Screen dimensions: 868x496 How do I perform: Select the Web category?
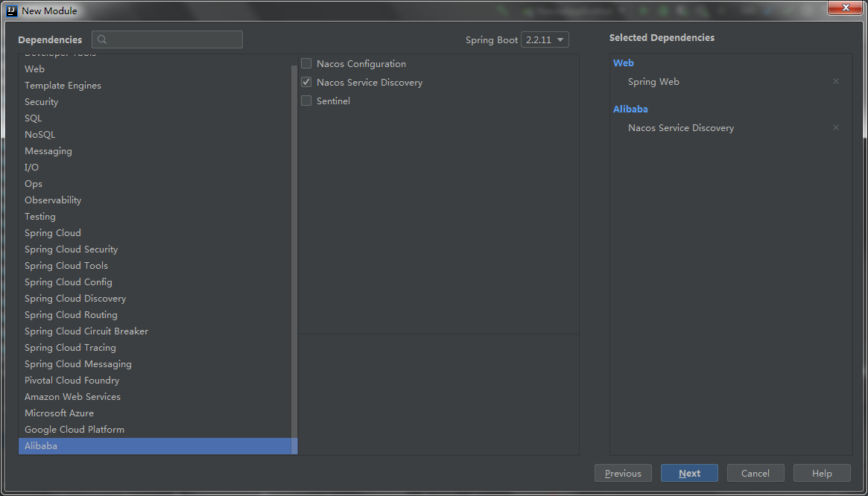[155, 69]
